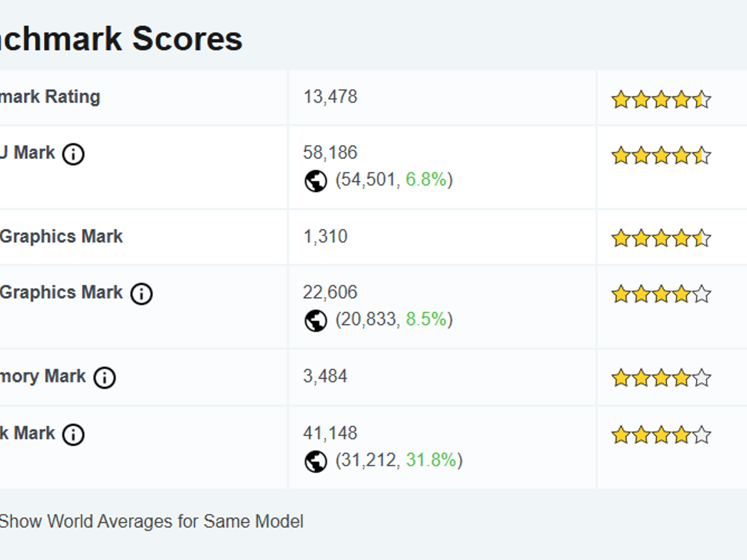
Task: Click the star rating in 41,148 row
Action: (x=661, y=435)
